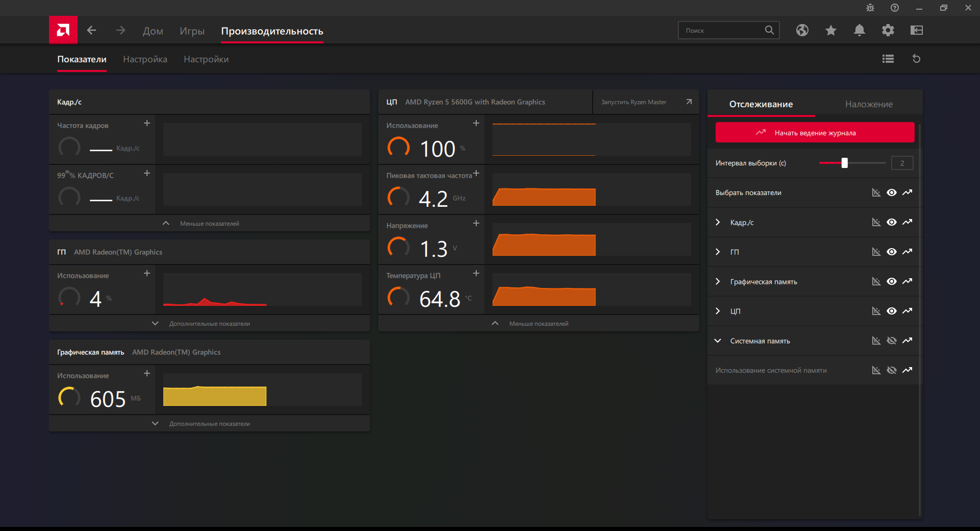
Task: Open the help question mark icon
Action: point(895,8)
